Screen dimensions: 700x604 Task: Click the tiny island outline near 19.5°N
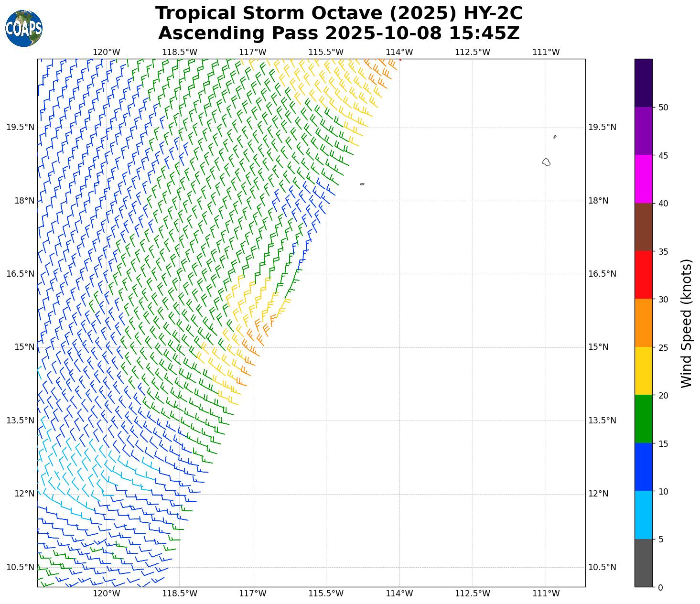(555, 137)
